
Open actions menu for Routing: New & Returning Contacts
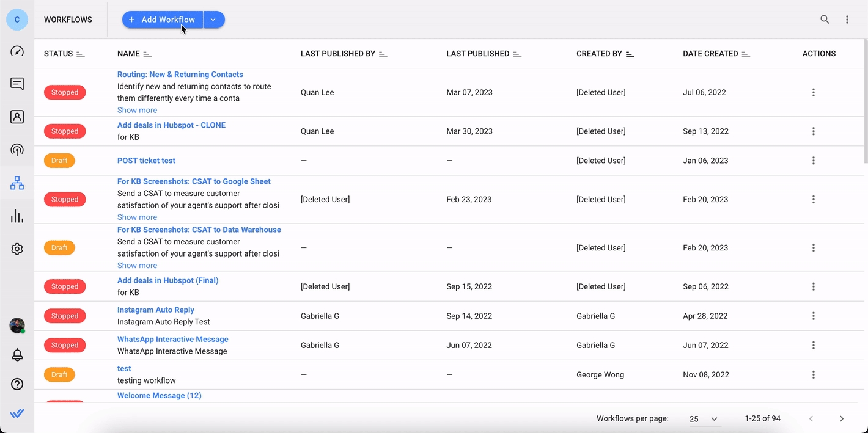814,92
